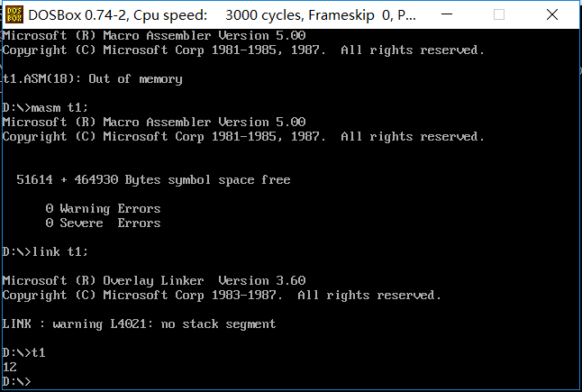Click the 'D:\>t1' command line
This screenshot has height=392, width=582.
pos(23,352)
